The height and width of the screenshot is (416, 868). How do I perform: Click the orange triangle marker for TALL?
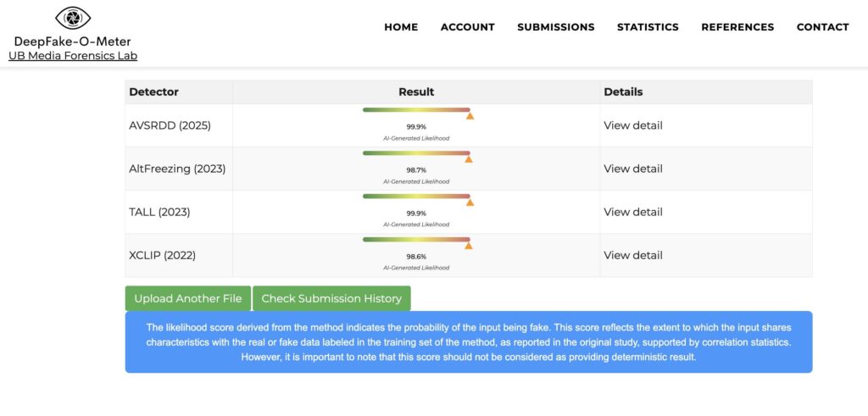(470, 202)
